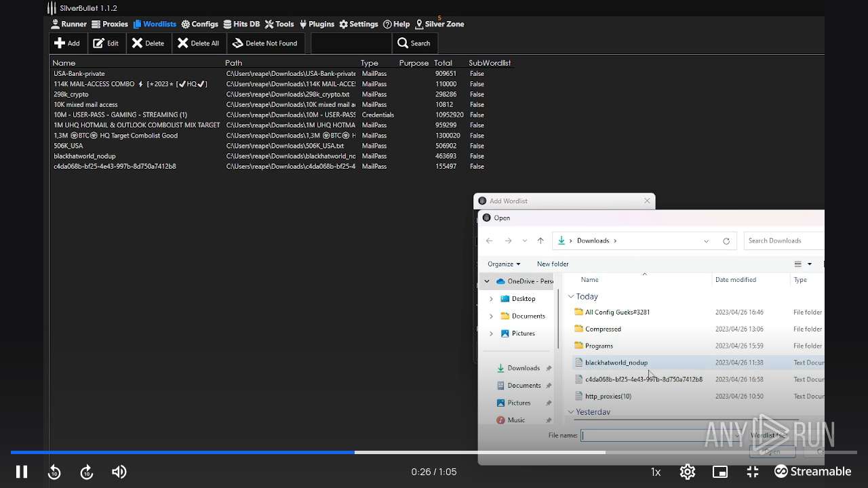Click the Edit wordlist button

106,43
